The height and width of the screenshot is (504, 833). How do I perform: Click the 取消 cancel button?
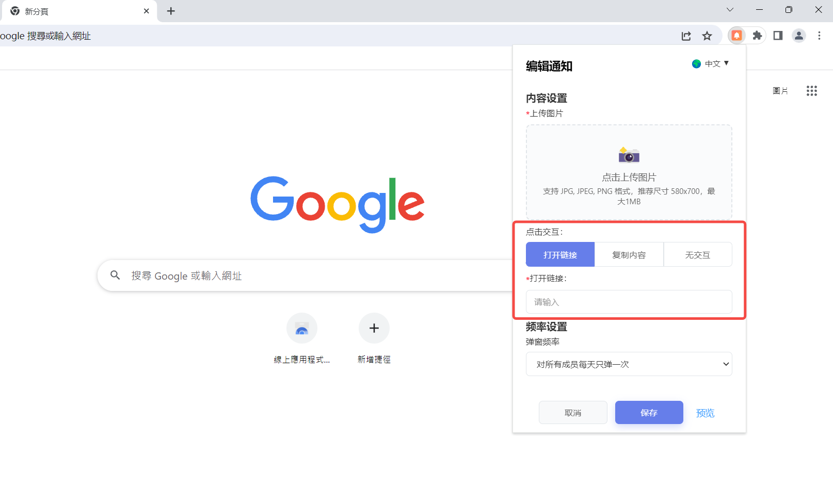point(573,413)
